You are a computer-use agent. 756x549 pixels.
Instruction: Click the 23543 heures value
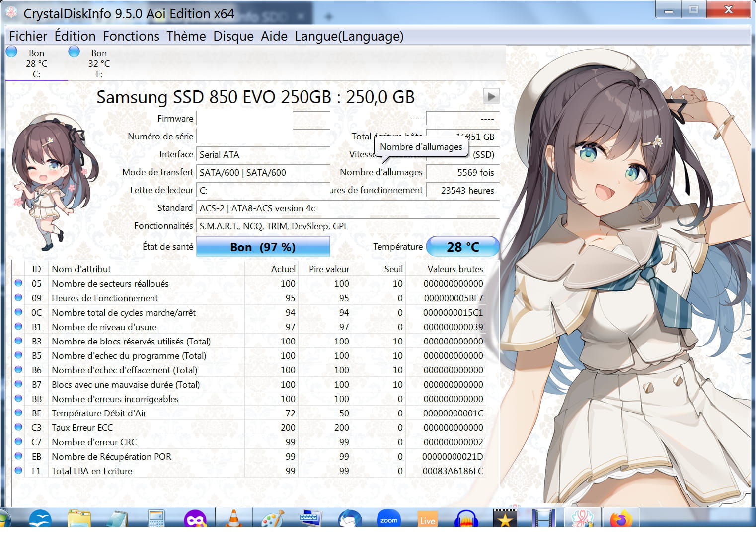pos(462,190)
